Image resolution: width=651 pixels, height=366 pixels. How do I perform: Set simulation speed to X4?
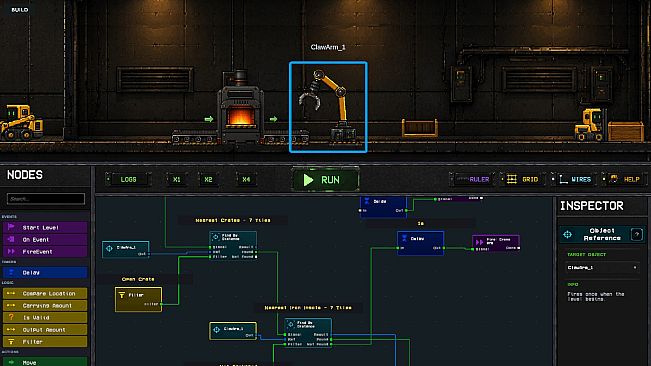point(246,180)
